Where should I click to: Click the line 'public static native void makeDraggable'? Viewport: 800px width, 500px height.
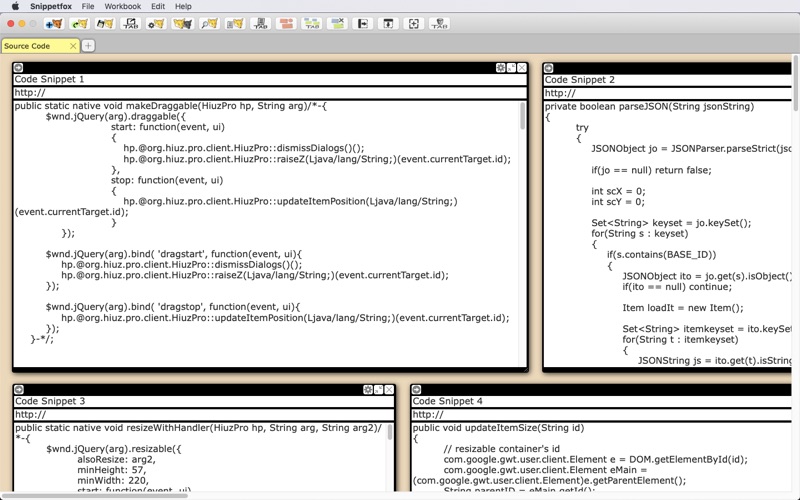170,106
